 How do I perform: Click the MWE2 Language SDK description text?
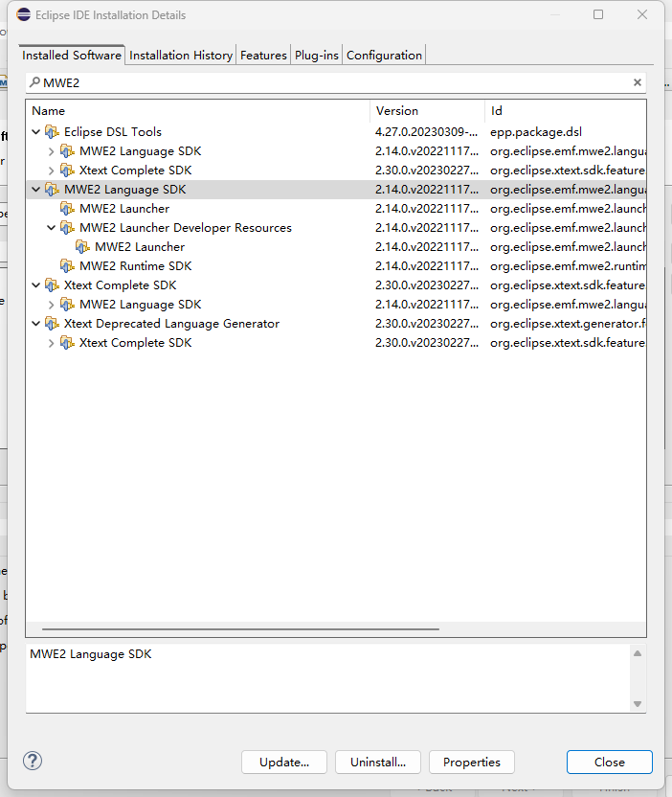click(x=90, y=654)
